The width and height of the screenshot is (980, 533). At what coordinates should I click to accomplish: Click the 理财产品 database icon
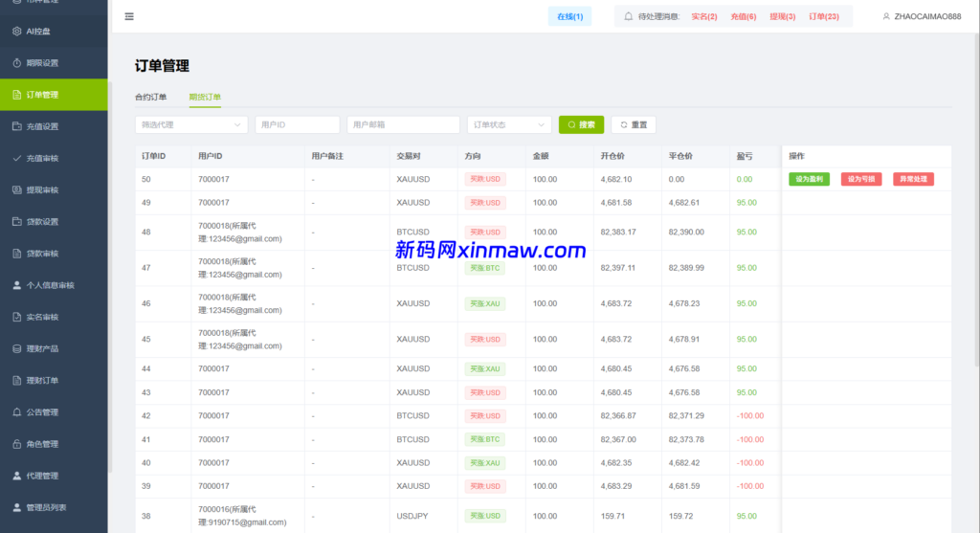click(x=17, y=348)
